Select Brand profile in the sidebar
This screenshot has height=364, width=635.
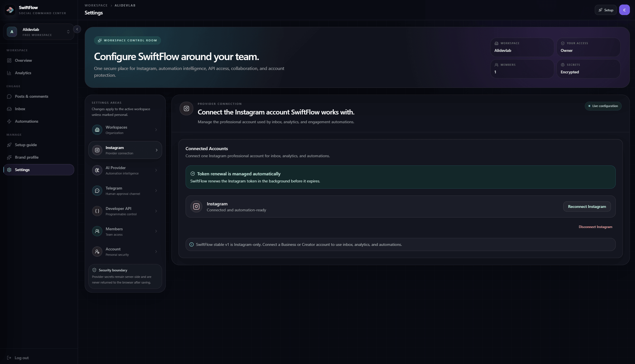(x=39, y=157)
